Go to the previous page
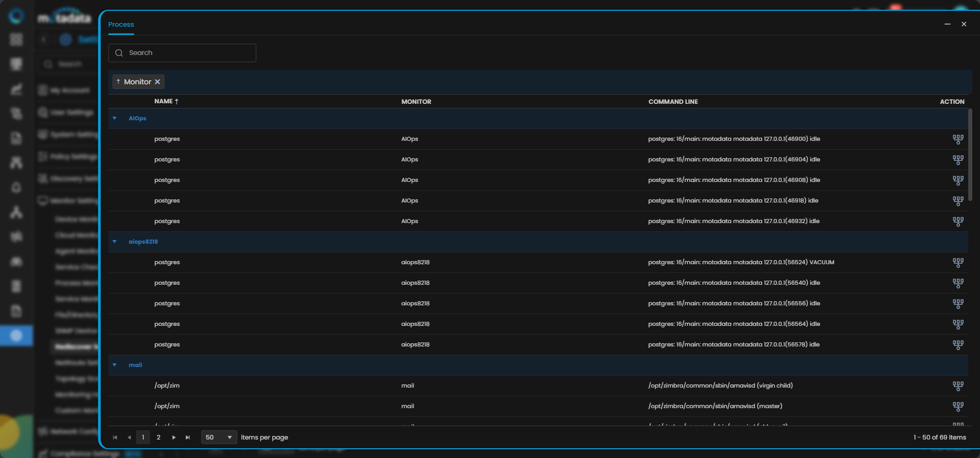Viewport: 980px width, 458px height. (129, 437)
